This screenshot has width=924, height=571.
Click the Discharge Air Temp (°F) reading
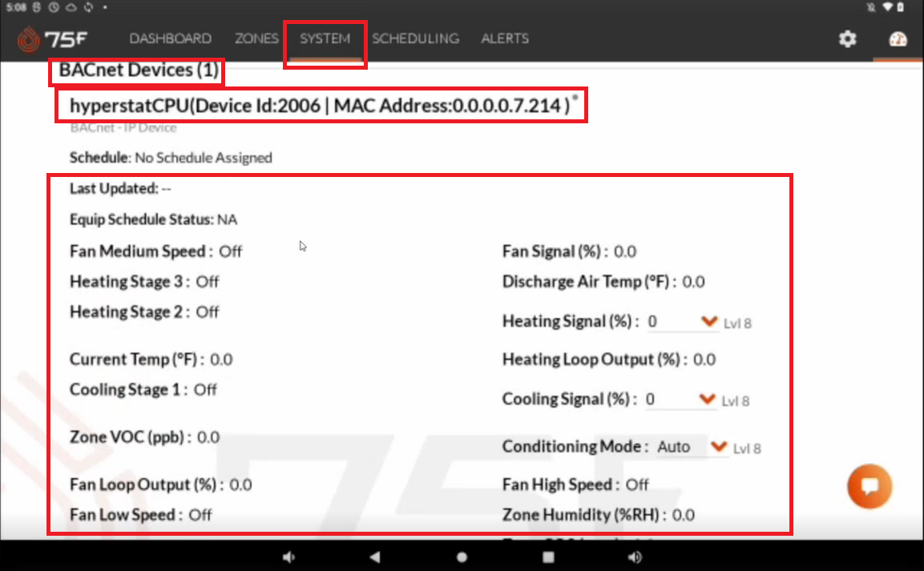[x=603, y=282]
